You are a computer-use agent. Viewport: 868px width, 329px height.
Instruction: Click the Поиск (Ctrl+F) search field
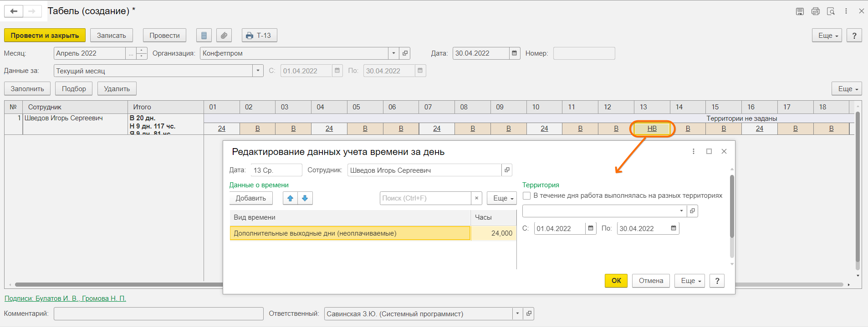coord(425,198)
